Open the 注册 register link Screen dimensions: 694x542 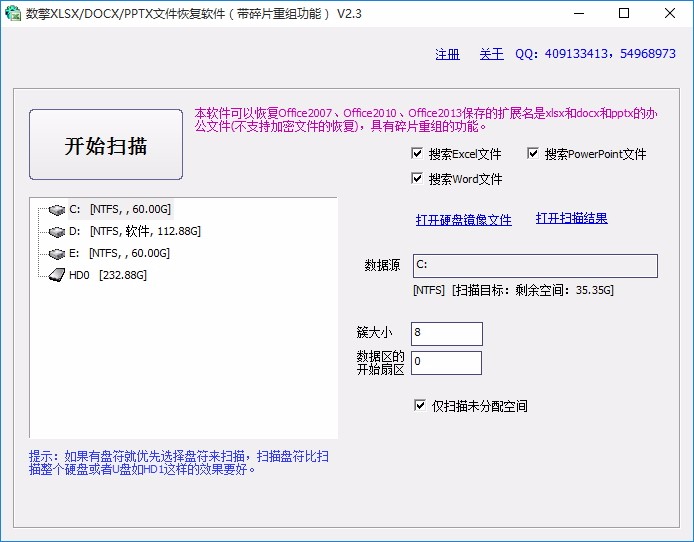pyautogui.click(x=447, y=54)
